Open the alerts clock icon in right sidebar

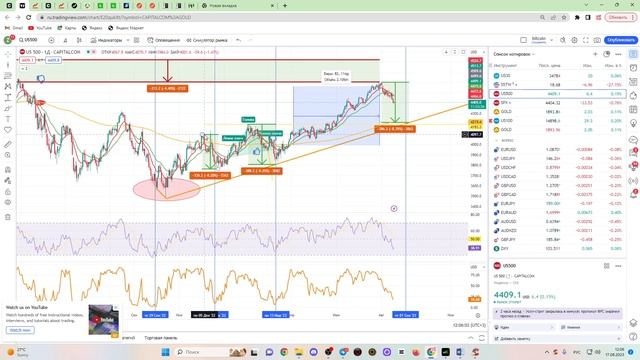coord(633,68)
